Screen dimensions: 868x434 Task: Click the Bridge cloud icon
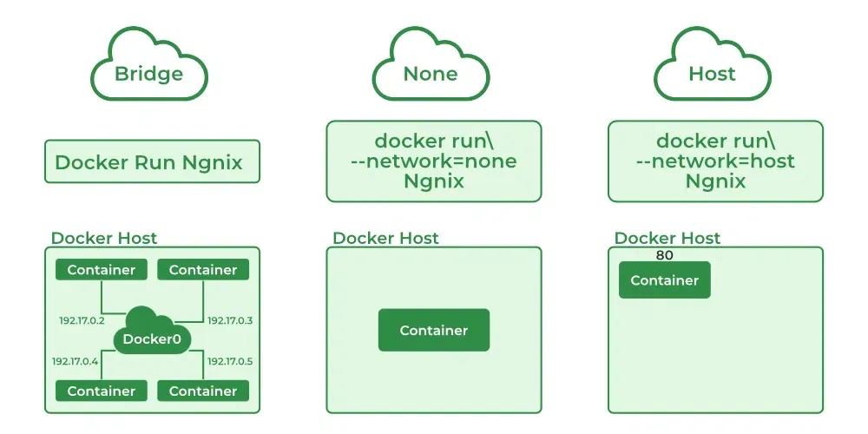149,63
